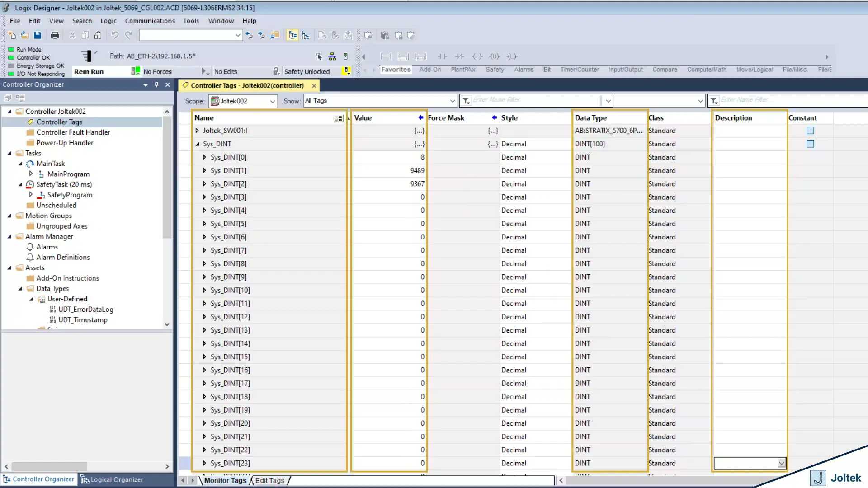Open the Rem Run controller mode dropdown

pyautogui.click(x=136, y=71)
